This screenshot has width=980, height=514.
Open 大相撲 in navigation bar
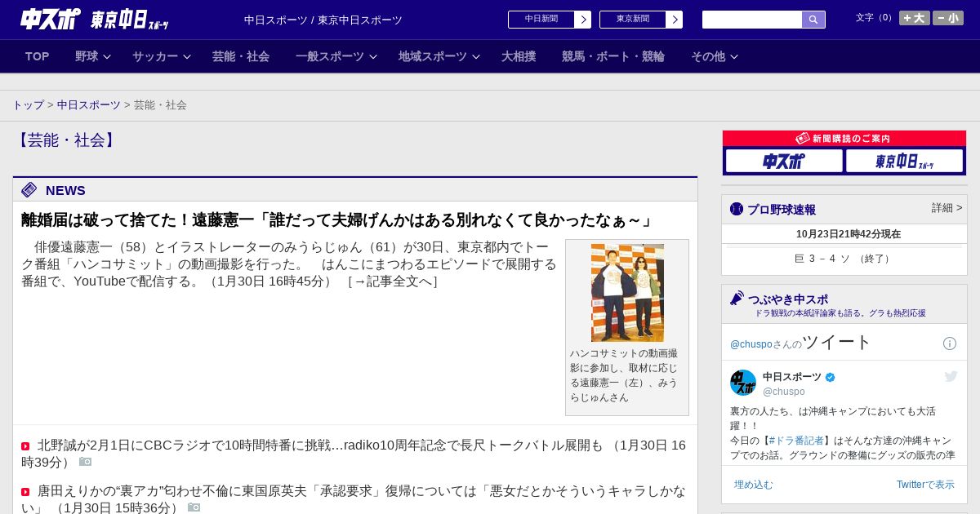pyautogui.click(x=519, y=56)
